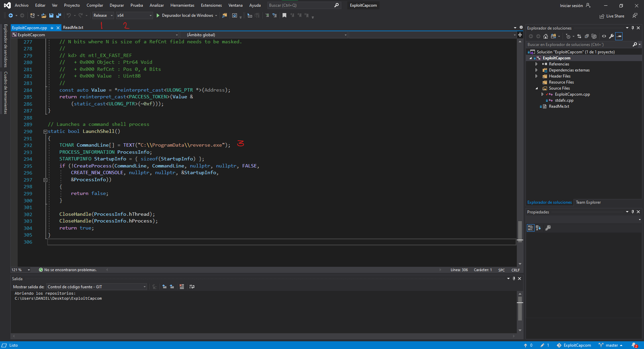Select stdafx.cpp in Solution Explorer
Viewport: 644px width, 349px height.
[x=564, y=100]
